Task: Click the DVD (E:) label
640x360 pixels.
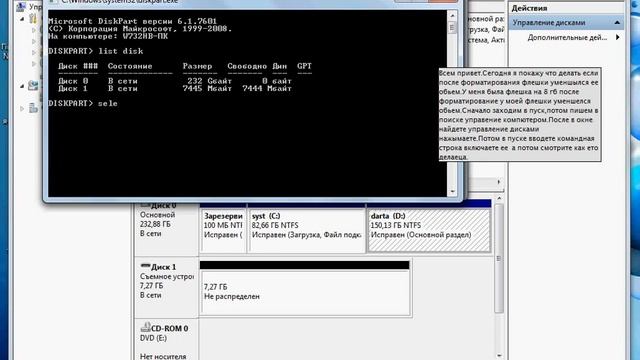Action: click(x=153, y=338)
